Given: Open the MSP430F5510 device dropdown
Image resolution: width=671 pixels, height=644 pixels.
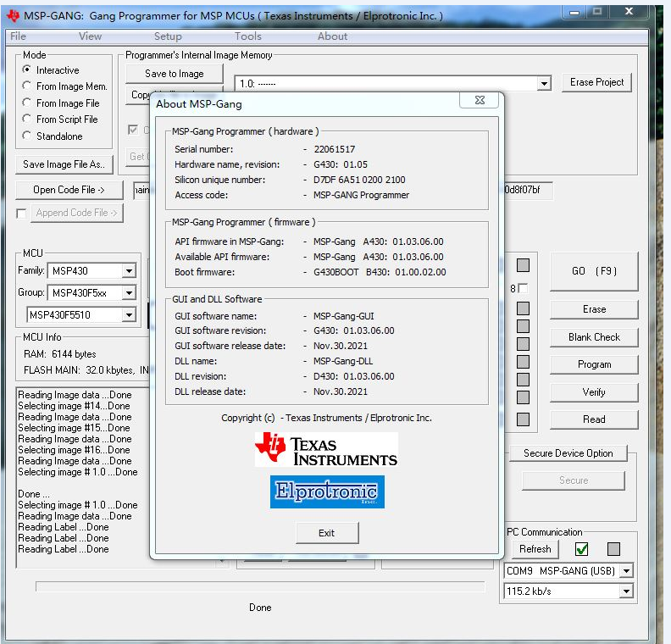Looking at the screenshot, I should click(x=129, y=315).
